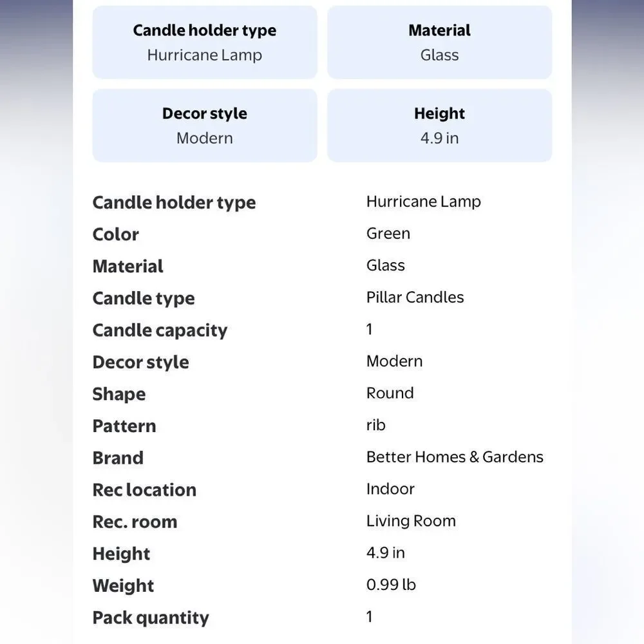Image resolution: width=644 pixels, height=644 pixels.
Task: Click the Candle capacity label
Action: tap(160, 330)
